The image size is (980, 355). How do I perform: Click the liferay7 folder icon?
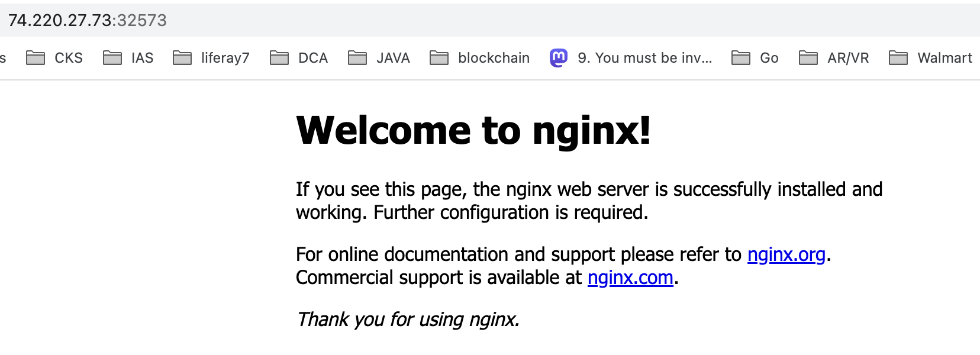click(x=182, y=58)
